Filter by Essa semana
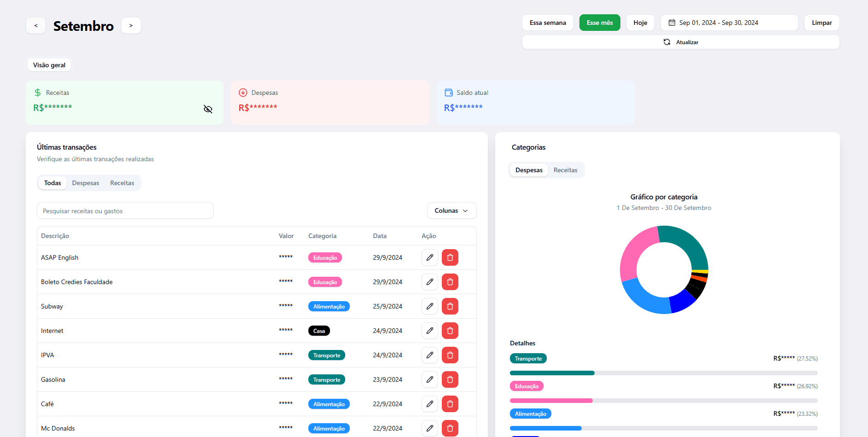Screen dimensions: 868x437 click(548, 23)
